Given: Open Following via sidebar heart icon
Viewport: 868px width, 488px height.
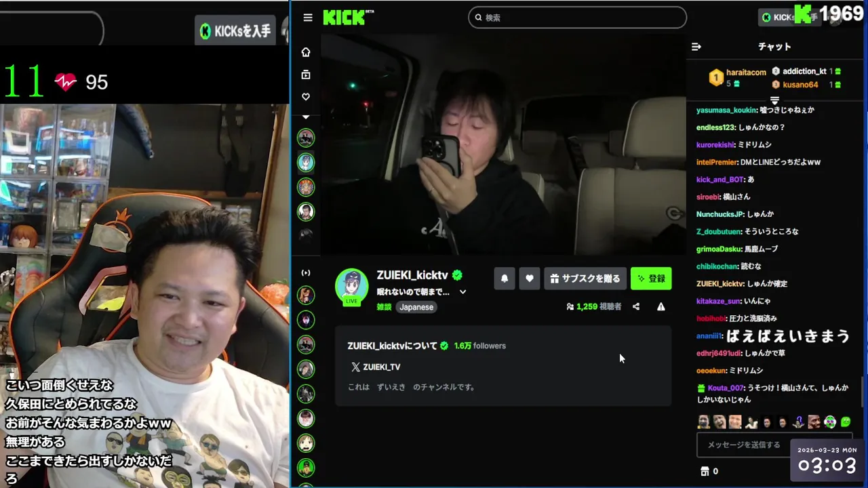Looking at the screenshot, I should 306,97.
